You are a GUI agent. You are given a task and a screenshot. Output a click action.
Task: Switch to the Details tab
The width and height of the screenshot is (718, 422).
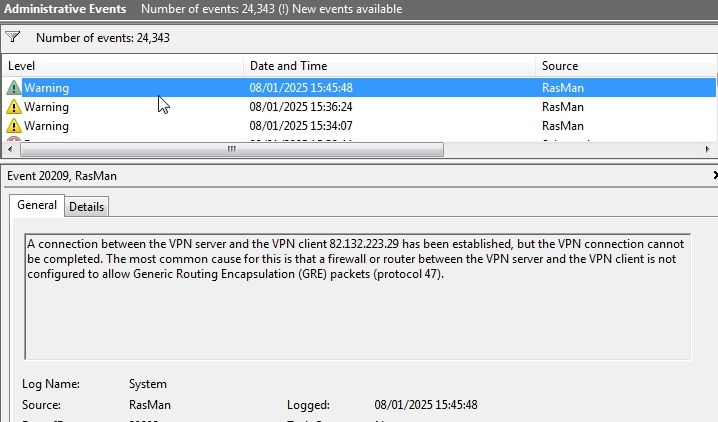click(86, 206)
